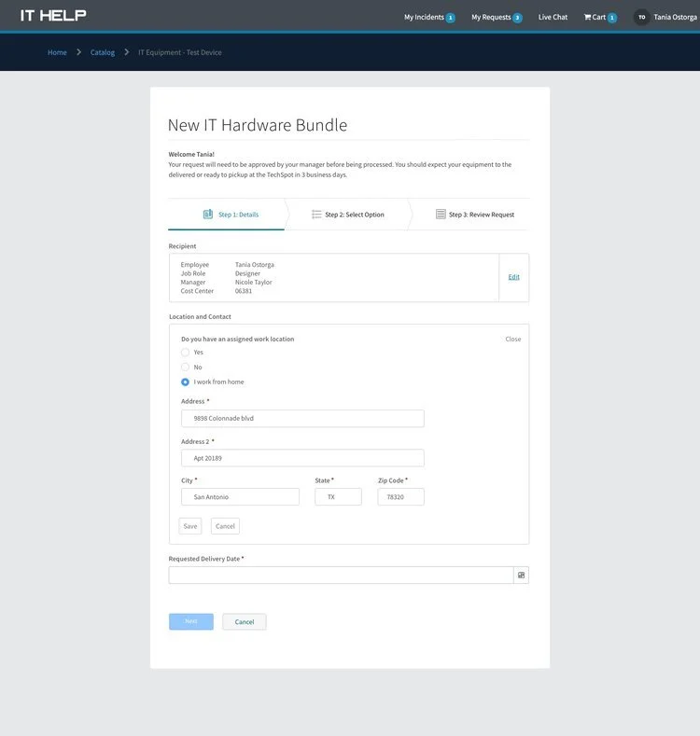The image size is (700, 736).
Task: Click the Tania Ostorga employee name
Action: coord(255,265)
